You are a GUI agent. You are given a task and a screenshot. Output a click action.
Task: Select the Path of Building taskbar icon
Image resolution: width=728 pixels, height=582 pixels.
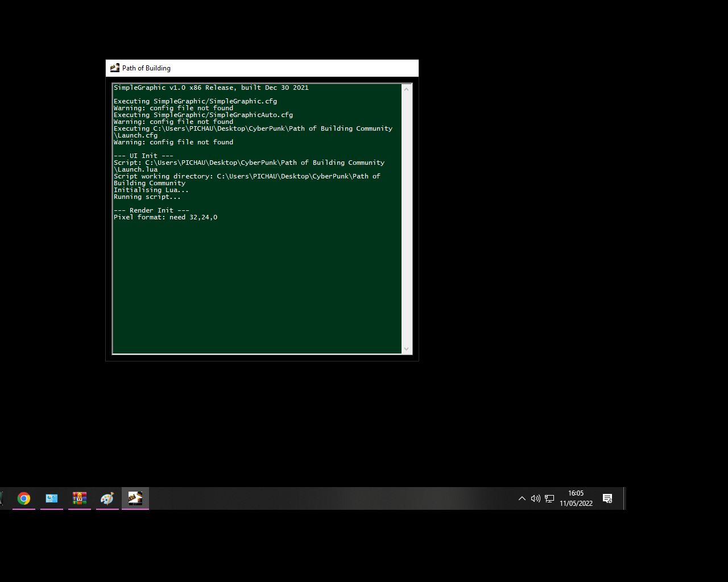135,498
